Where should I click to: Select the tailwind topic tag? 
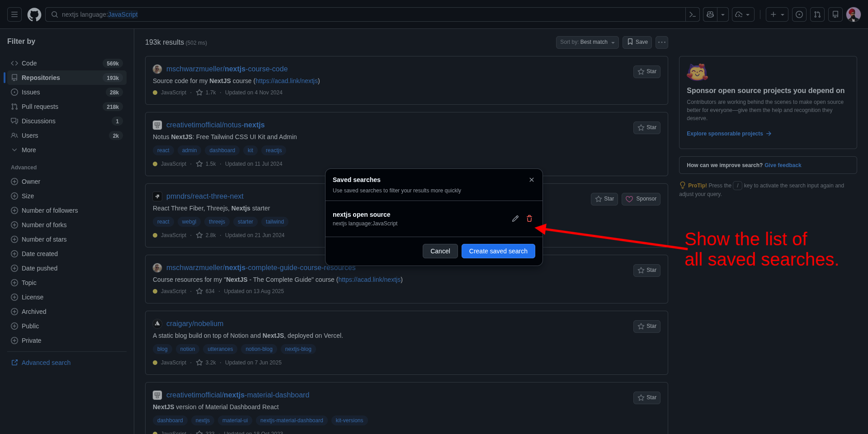tap(275, 222)
